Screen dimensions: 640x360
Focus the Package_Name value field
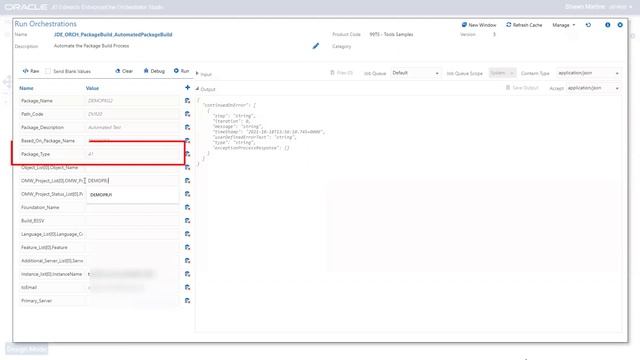pos(133,101)
